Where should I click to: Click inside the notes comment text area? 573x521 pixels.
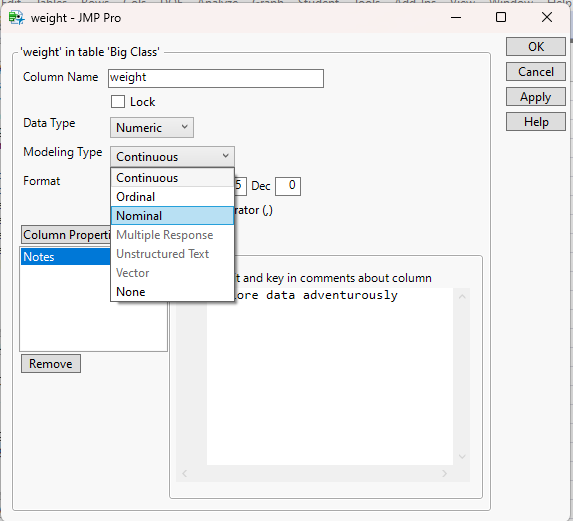click(330, 376)
